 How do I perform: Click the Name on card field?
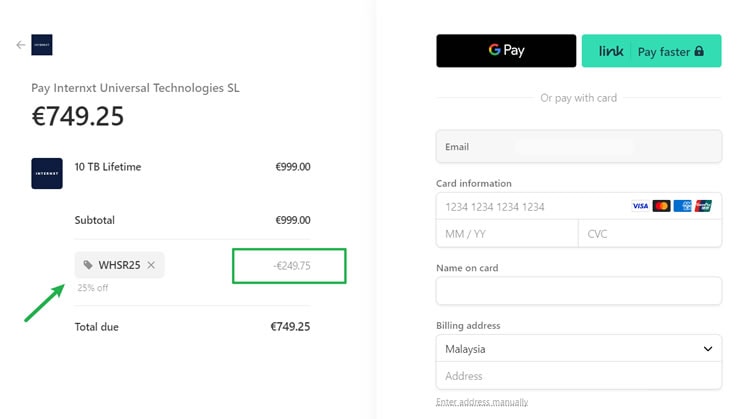point(579,291)
